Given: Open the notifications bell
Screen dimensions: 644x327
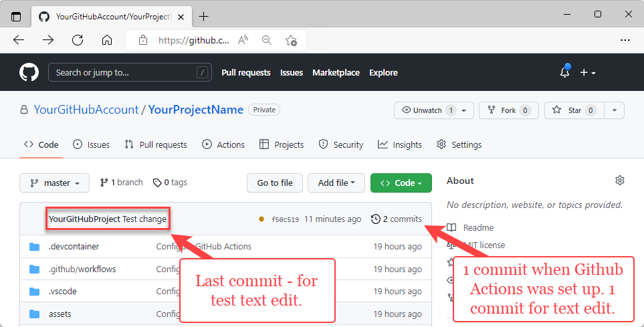Looking at the screenshot, I should 565,72.
